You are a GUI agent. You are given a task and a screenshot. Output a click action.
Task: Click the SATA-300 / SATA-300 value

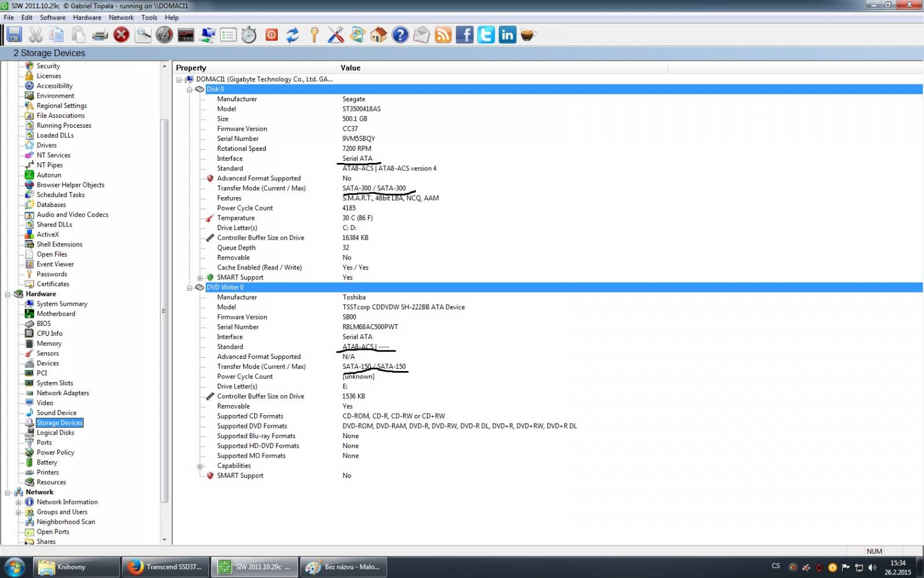pyautogui.click(x=374, y=188)
